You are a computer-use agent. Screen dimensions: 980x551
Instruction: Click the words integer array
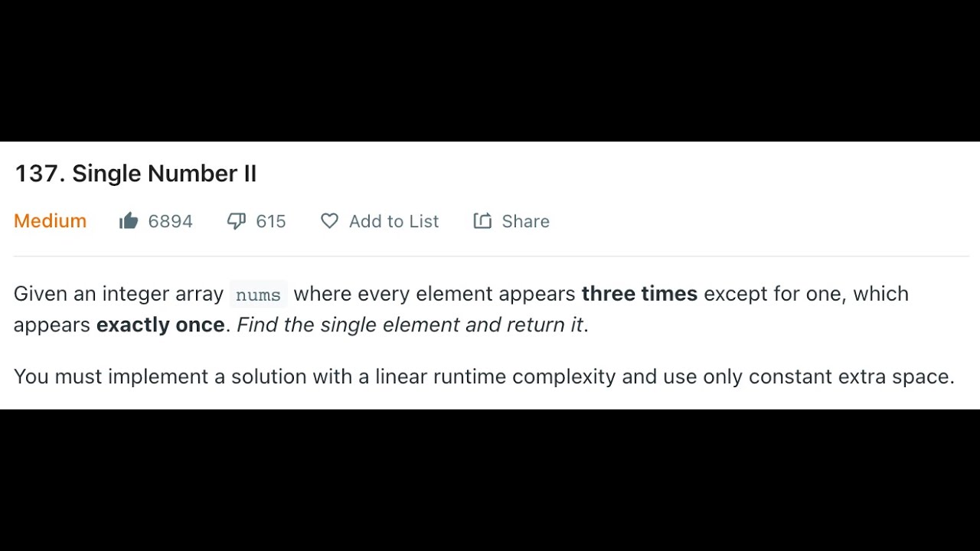coord(162,295)
